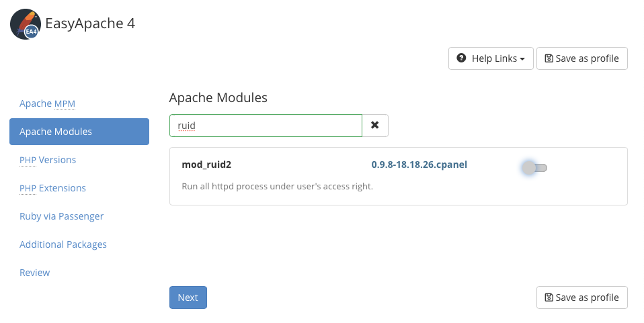Click the EasyApache 4 feather logo
Screen dimensions: 644x323
(x=25, y=24)
